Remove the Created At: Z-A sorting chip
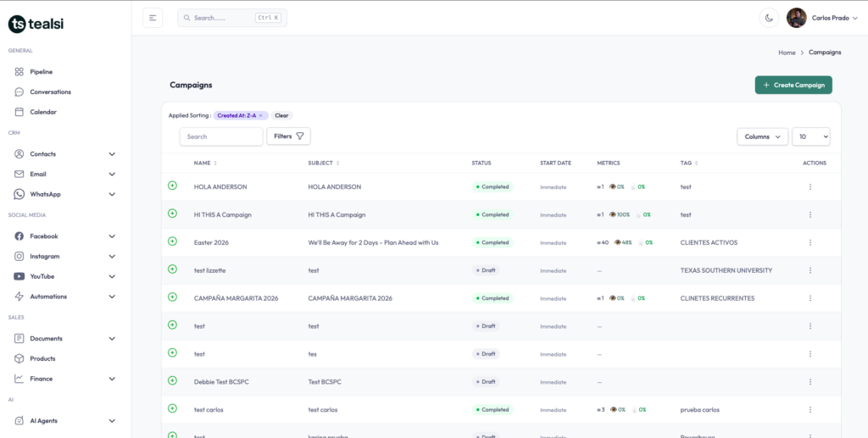 [261, 115]
